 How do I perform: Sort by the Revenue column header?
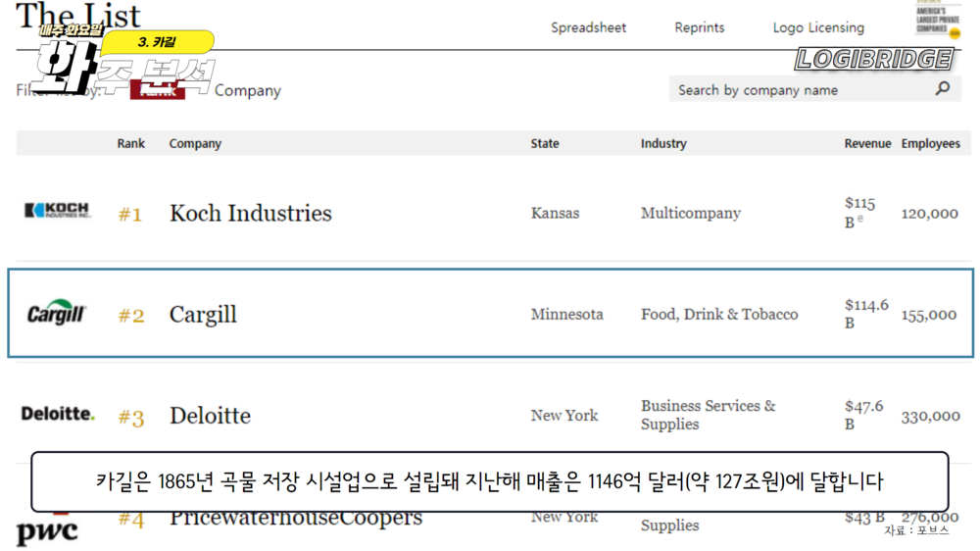point(867,143)
